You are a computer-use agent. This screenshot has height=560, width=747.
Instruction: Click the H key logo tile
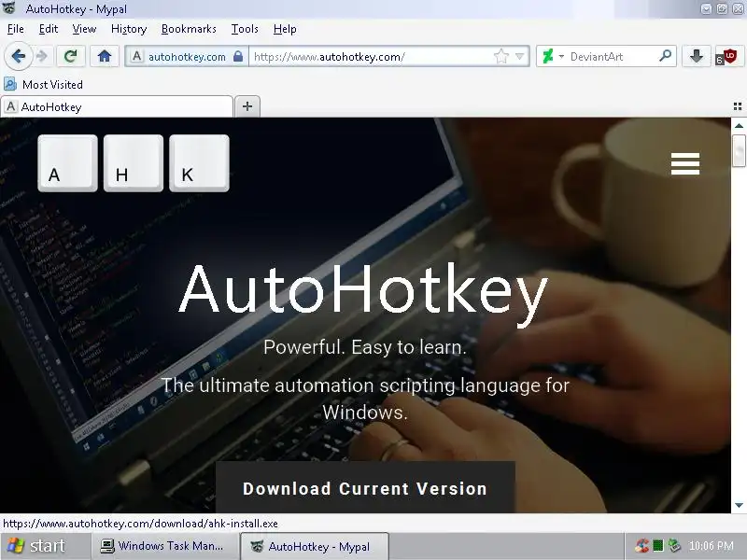[134, 163]
